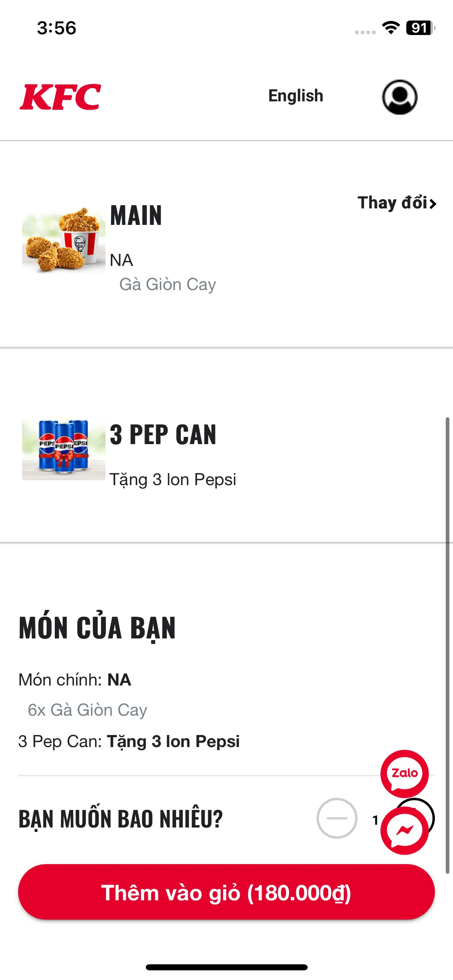Decrease quantity with minus button
Image resolution: width=453 pixels, height=980 pixels.
click(x=337, y=818)
